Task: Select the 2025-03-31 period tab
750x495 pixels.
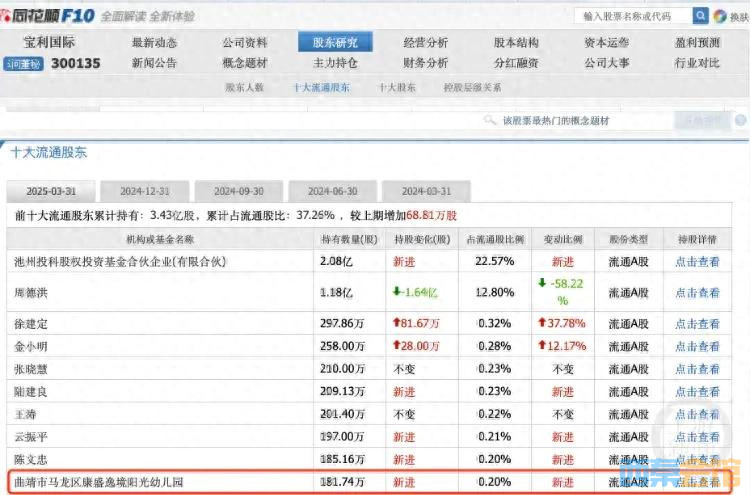Action: (51, 191)
